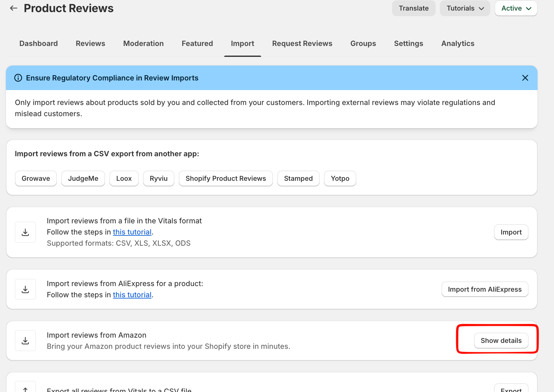Choose Ryviu as CSV import source

[159, 179]
